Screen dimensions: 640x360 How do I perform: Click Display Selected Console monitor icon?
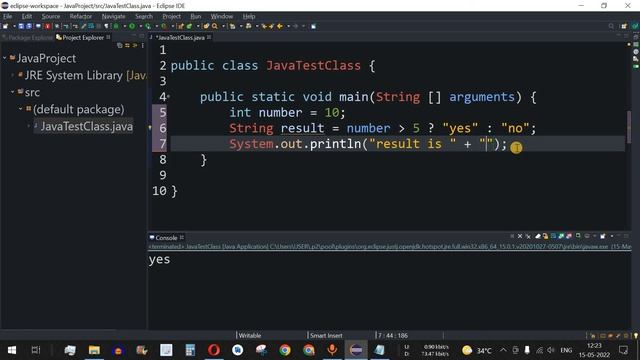587,236
